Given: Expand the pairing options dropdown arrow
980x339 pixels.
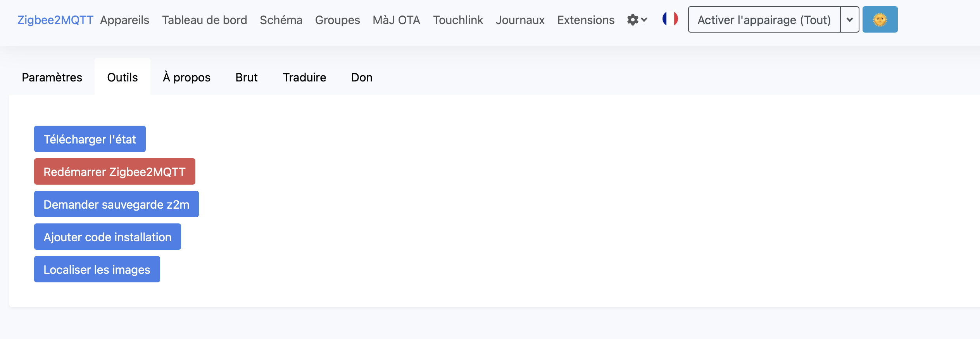Looking at the screenshot, I should [x=849, y=19].
